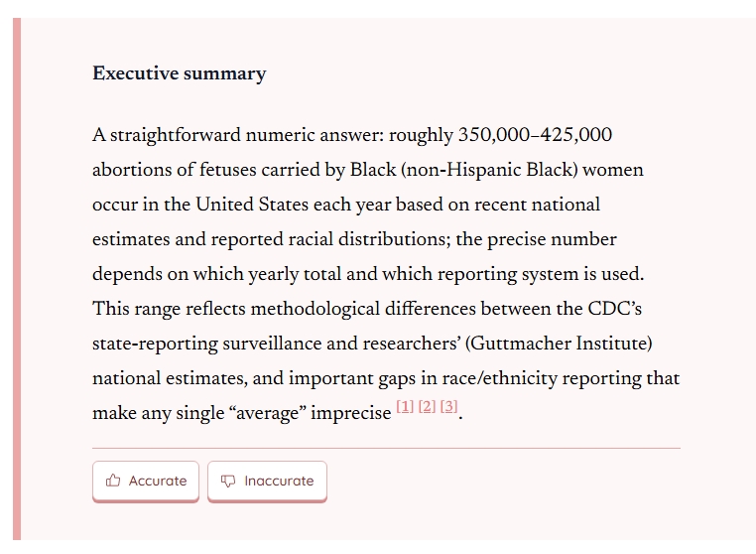Click the Executive summary heading
The width and height of the screenshot is (756, 554).
click(x=179, y=73)
